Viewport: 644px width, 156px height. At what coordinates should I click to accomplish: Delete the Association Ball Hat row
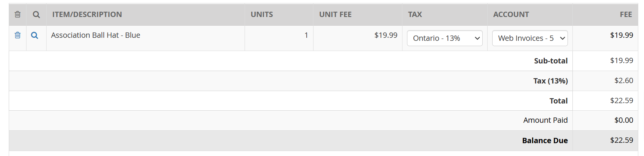tap(17, 35)
